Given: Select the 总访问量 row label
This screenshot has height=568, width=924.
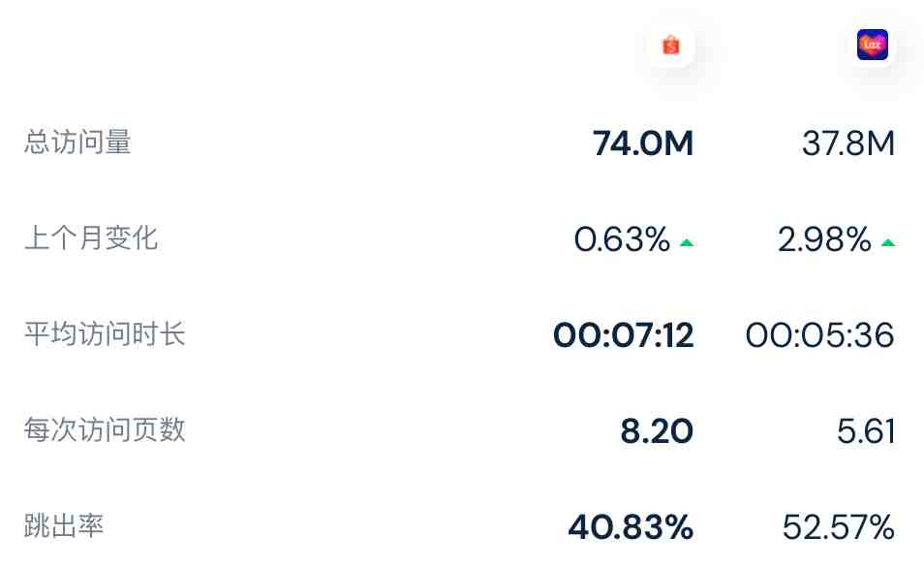Looking at the screenshot, I should click(77, 142).
